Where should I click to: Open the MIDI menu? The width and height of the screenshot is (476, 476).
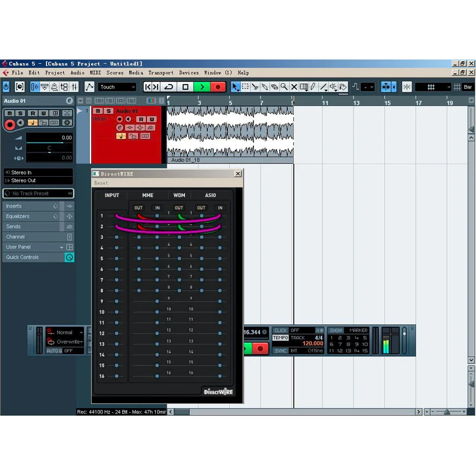pyautogui.click(x=95, y=73)
